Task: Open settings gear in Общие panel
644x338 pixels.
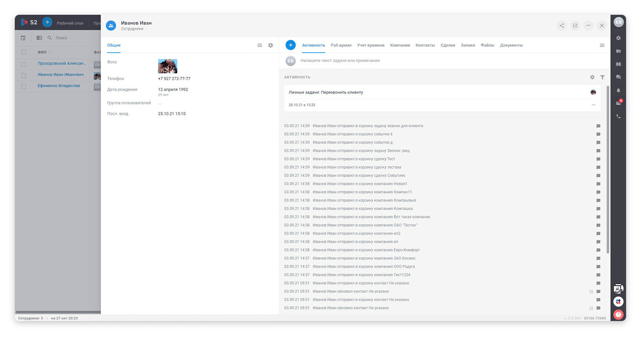Action: [x=270, y=45]
